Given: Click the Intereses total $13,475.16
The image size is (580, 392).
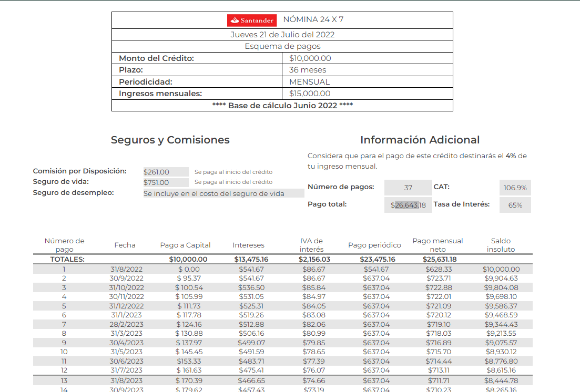Looking at the screenshot, I should 251,259.
